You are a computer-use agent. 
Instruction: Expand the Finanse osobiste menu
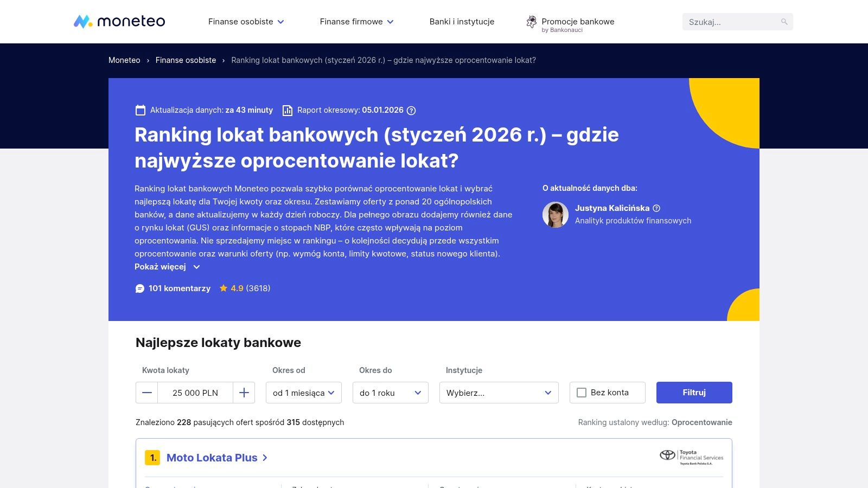click(246, 22)
